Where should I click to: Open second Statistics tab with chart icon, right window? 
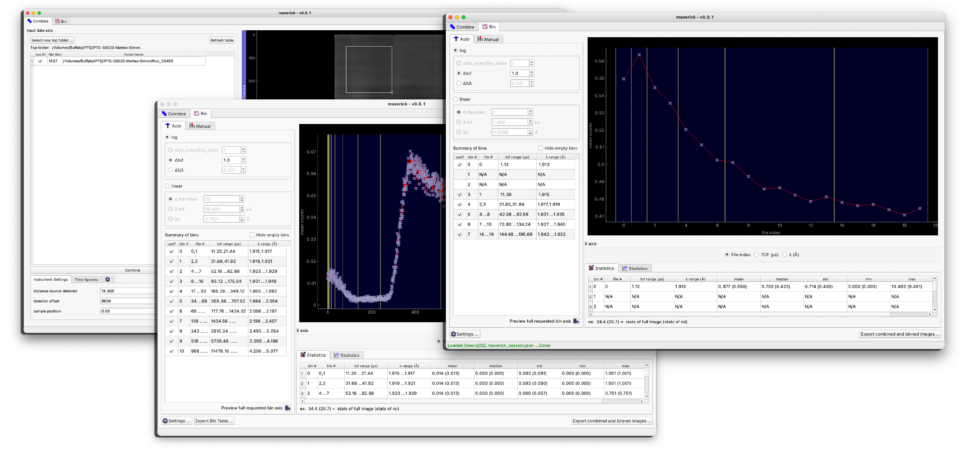click(633, 267)
